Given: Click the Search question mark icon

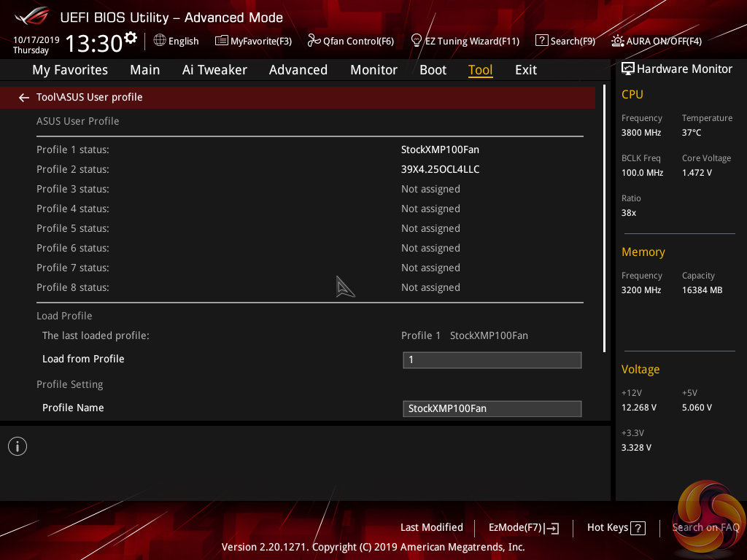Looking at the screenshot, I should click(542, 41).
